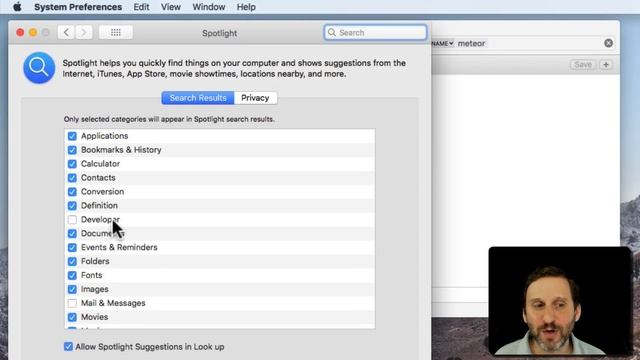
Task: Uncheck Events & Reminders checkbox
Action: point(72,247)
